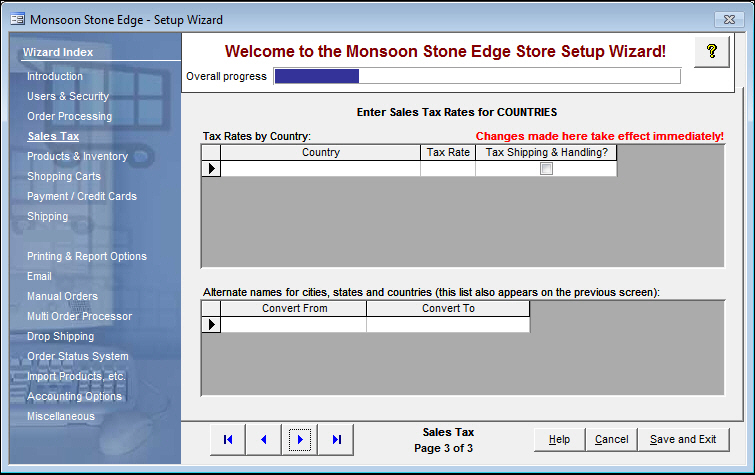Open Payment / Credit Cards section
755x475 pixels.
click(81, 196)
